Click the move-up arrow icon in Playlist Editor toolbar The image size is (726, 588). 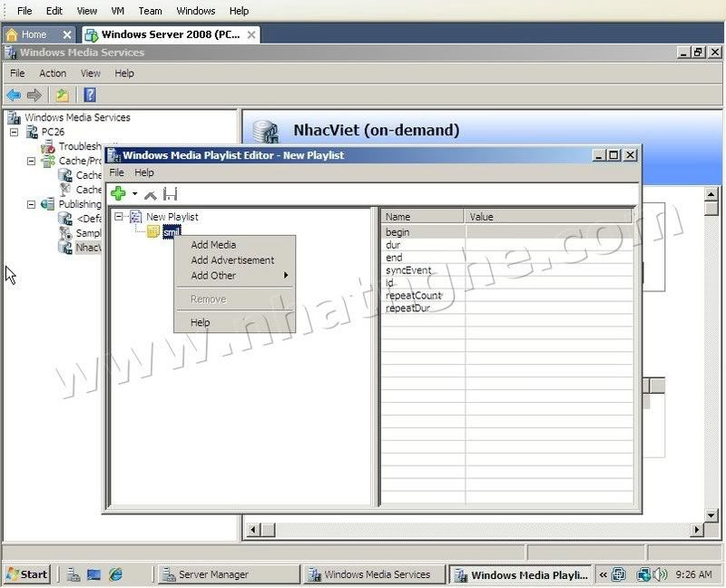[x=151, y=194]
